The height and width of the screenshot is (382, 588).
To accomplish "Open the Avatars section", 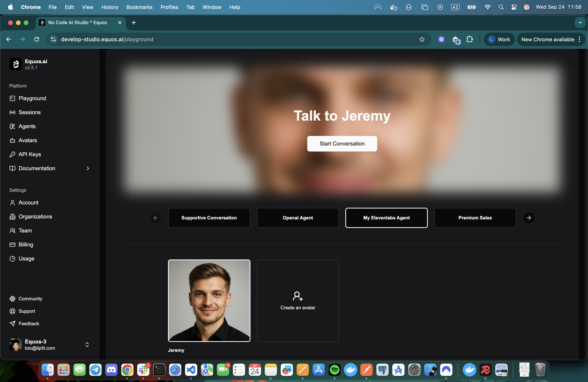I will pyautogui.click(x=28, y=140).
